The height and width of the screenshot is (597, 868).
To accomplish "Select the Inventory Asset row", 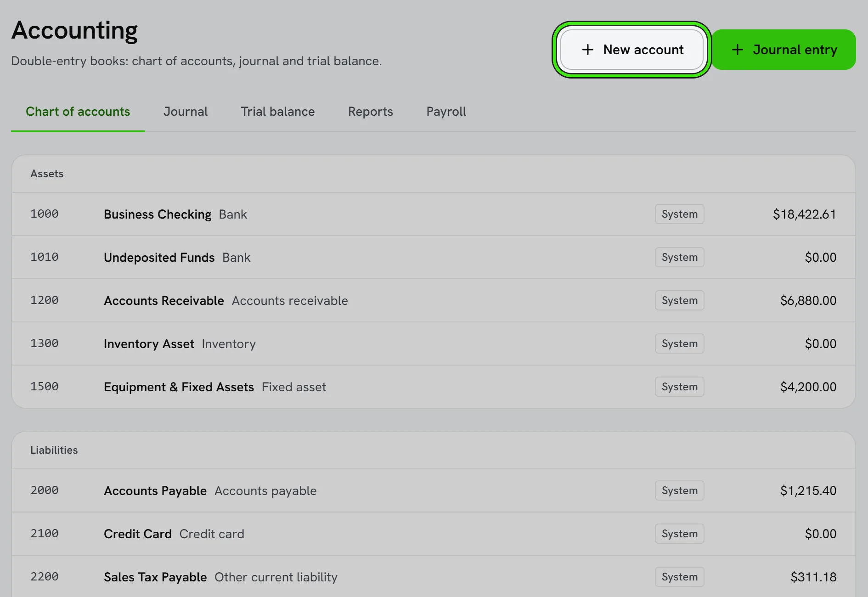I will click(434, 344).
